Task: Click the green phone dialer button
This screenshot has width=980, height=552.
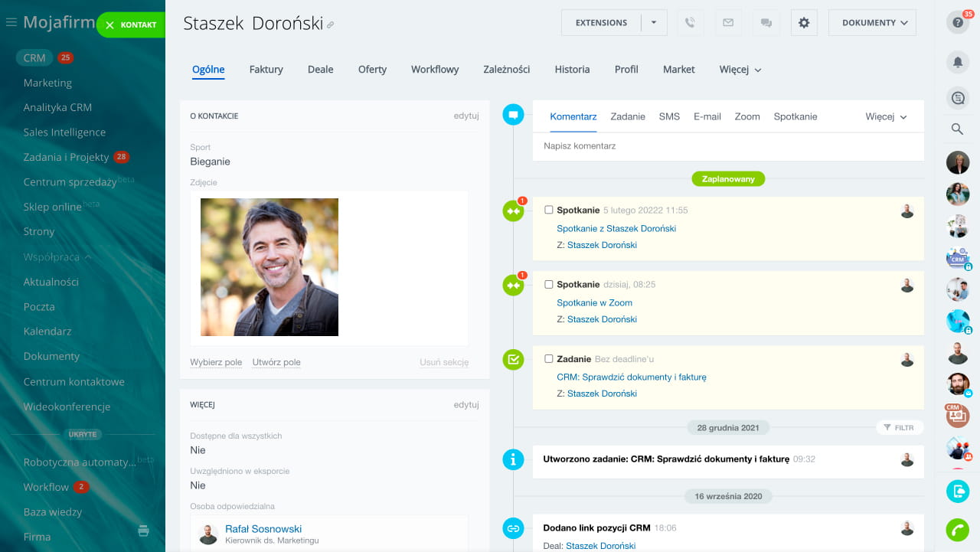Action: (x=957, y=530)
